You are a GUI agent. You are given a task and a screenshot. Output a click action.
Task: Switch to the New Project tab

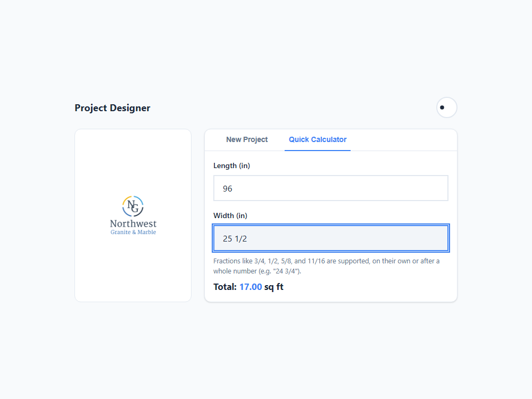pyautogui.click(x=247, y=139)
